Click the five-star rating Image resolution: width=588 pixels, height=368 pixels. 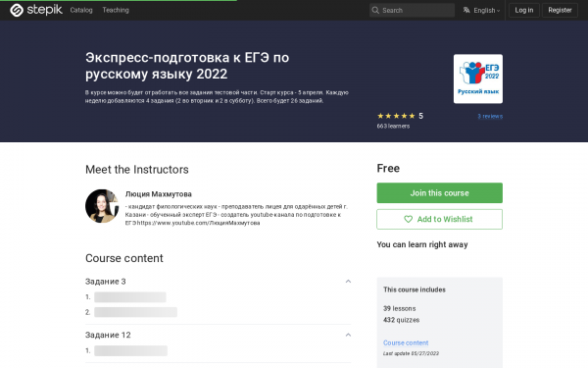click(x=396, y=116)
